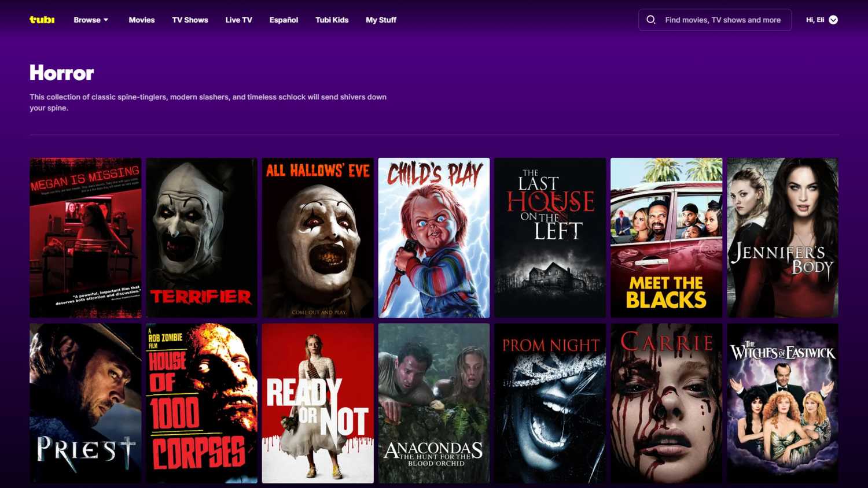Switch to the TV Shows section
Image resolution: width=868 pixels, height=488 pixels.
[190, 19]
